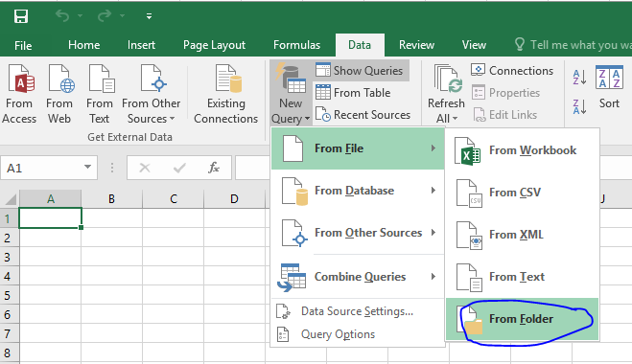Expand From Other Sources in the menu
The width and height of the screenshot is (632, 364).
[x=358, y=233]
